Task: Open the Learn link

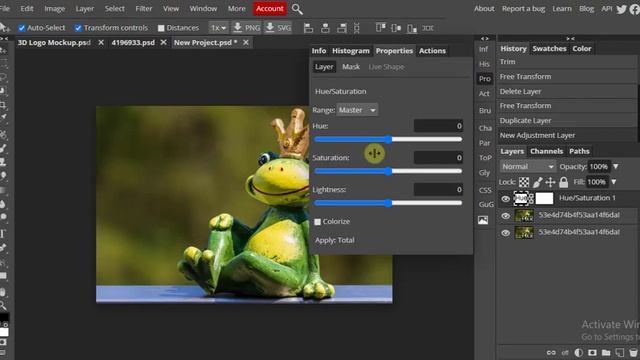Action: pos(562,9)
